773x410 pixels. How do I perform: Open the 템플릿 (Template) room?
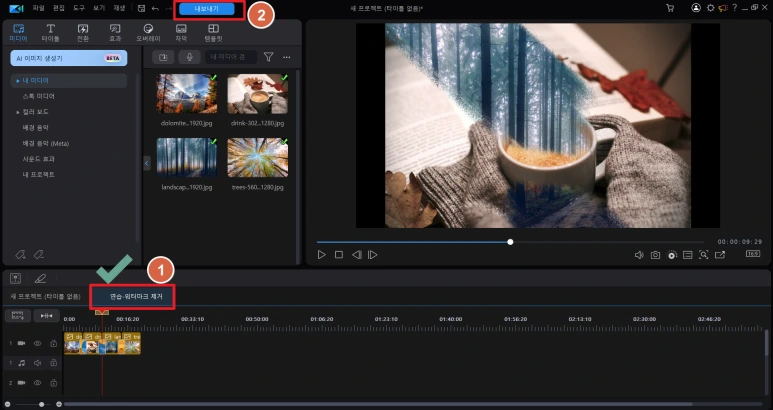(x=213, y=33)
